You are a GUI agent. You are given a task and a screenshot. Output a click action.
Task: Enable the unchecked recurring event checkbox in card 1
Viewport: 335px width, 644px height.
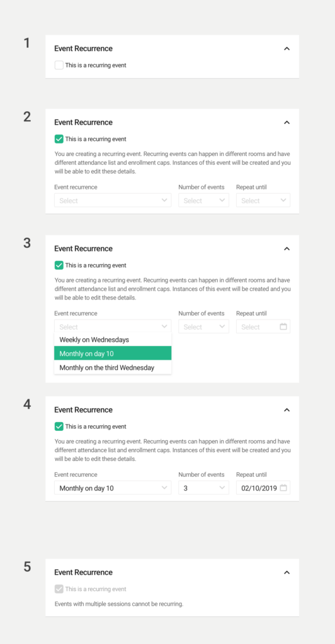[59, 65]
